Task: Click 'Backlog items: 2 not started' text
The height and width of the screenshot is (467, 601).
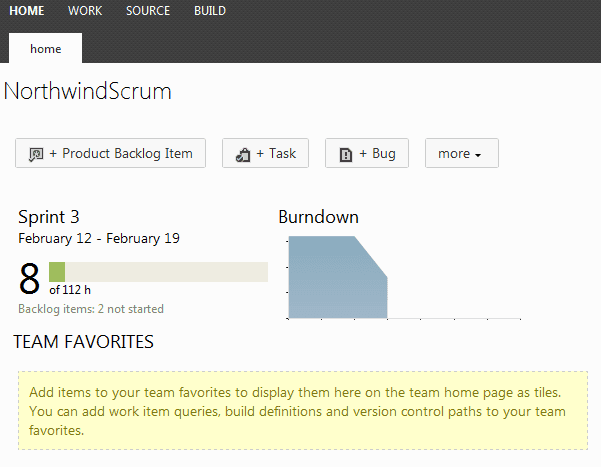Action: [x=91, y=309]
